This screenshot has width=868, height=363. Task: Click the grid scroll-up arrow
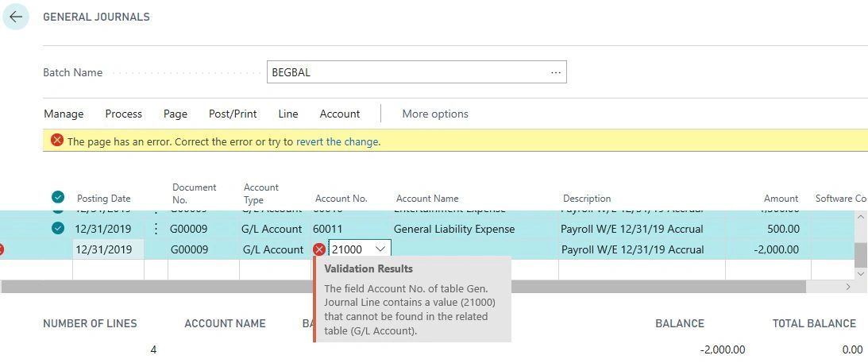pos(860,216)
